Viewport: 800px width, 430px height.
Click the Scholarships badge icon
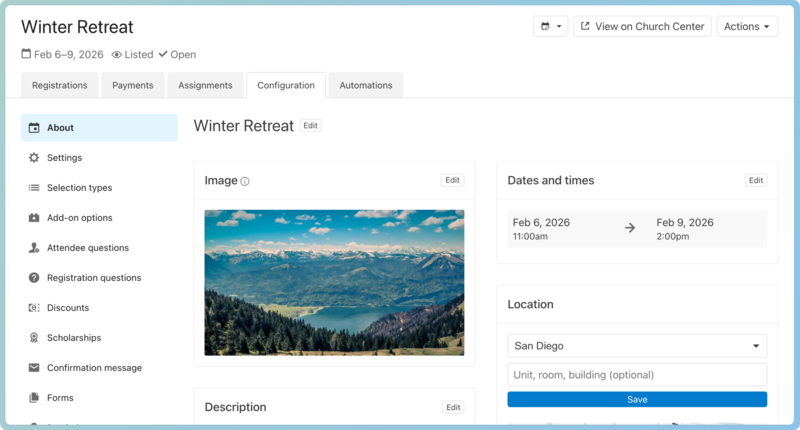(34, 338)
